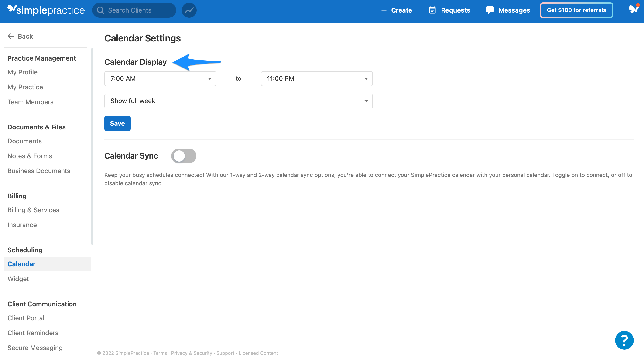Open the 7:00 AM start time dropdown
This screenshot has width=644, height=358.
160,79
